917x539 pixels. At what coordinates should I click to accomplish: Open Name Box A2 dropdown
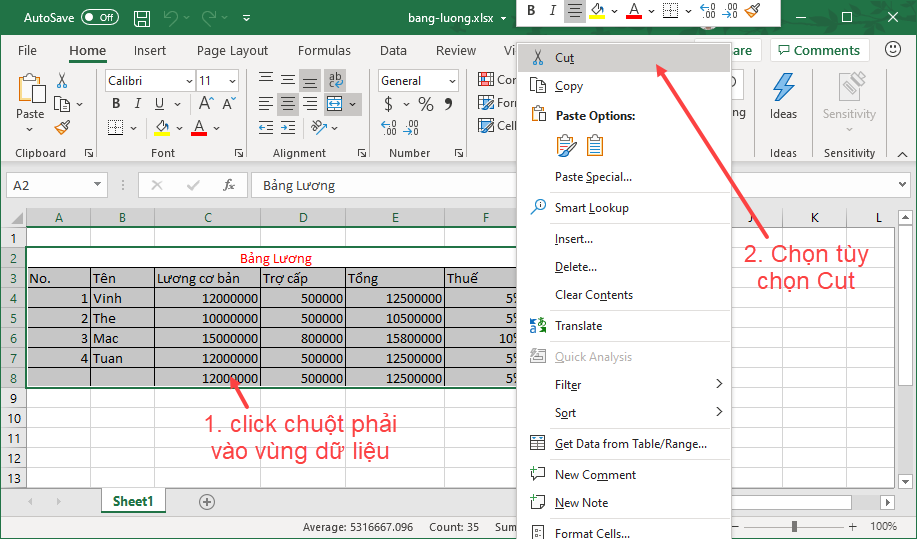point(97,185)
